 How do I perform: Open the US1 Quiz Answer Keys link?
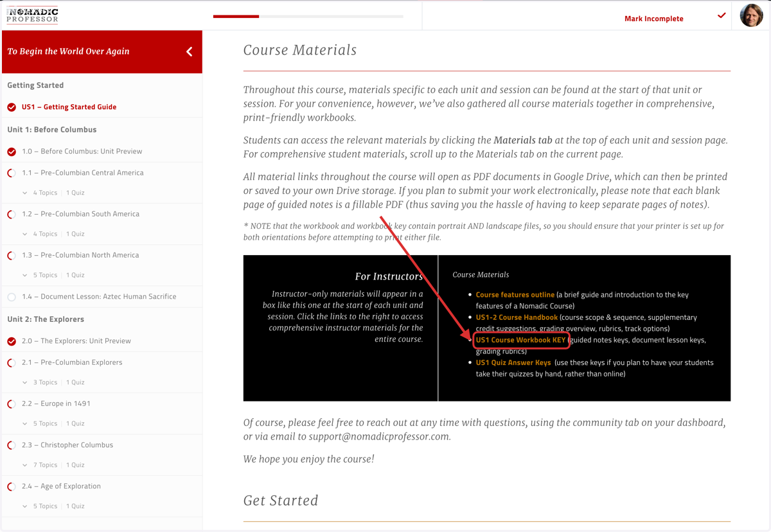pos(513,362)
